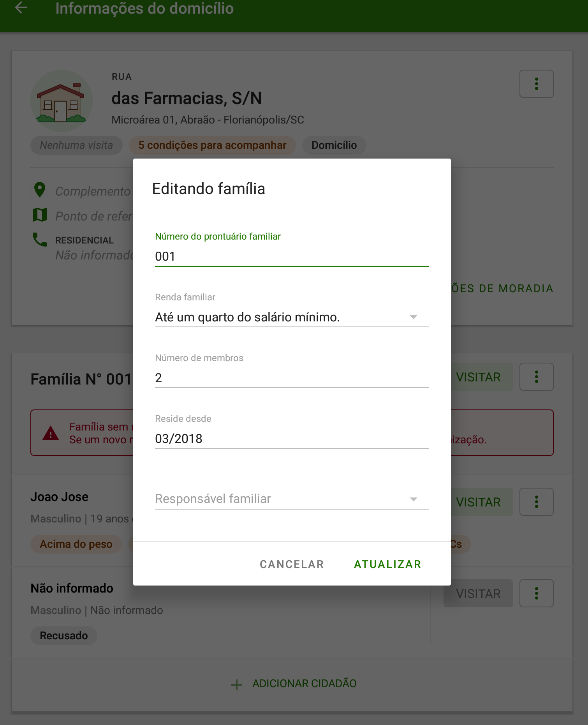Click the Complemento location pin icon

(x=40, y=190)
